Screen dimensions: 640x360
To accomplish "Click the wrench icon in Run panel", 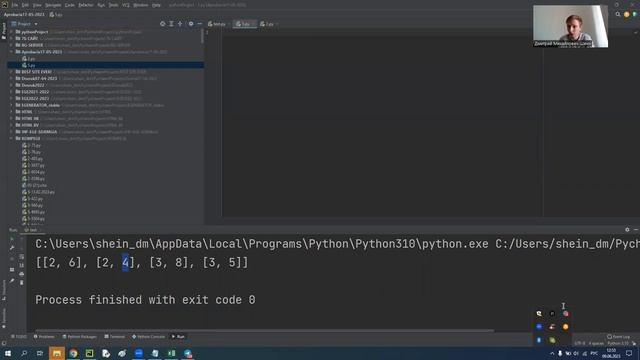I will coord(12,248).
